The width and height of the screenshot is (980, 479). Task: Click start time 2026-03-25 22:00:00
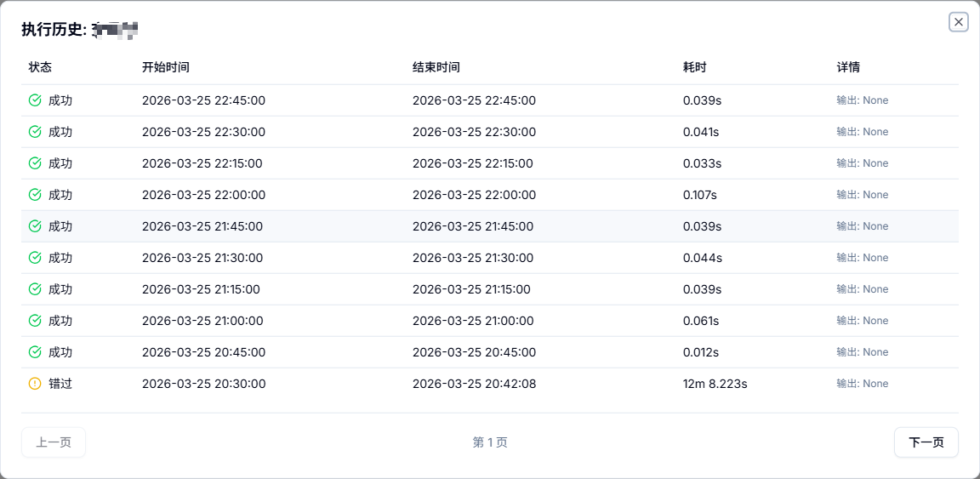point(204,195)
